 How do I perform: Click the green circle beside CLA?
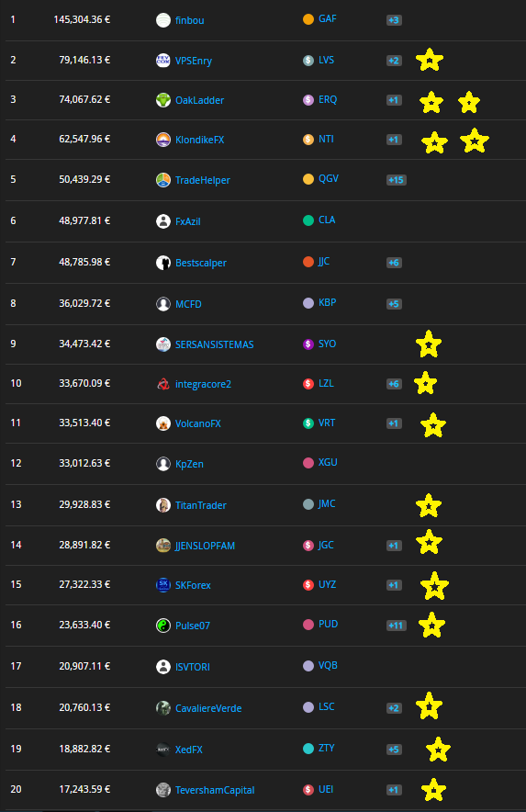point(308,220)
